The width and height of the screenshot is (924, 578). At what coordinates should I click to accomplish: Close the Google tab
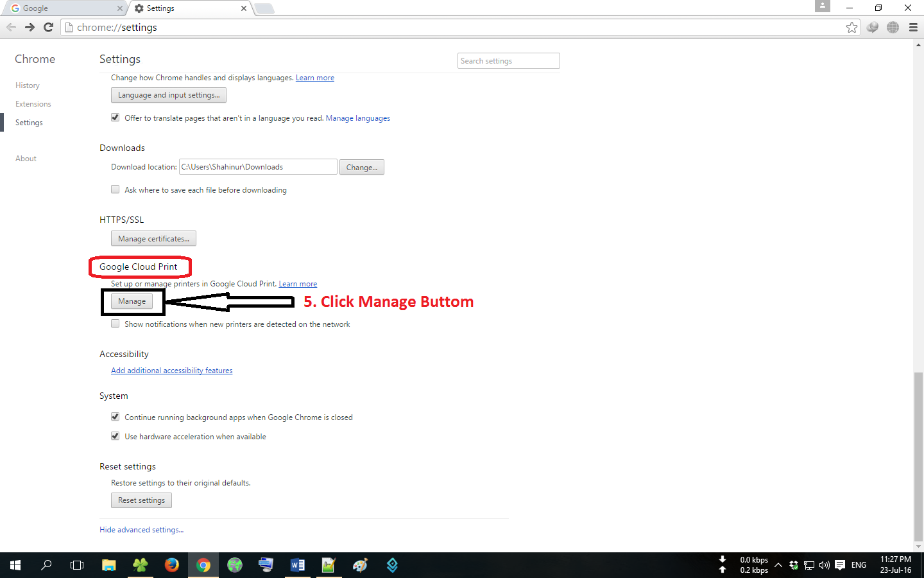(119, 8)
